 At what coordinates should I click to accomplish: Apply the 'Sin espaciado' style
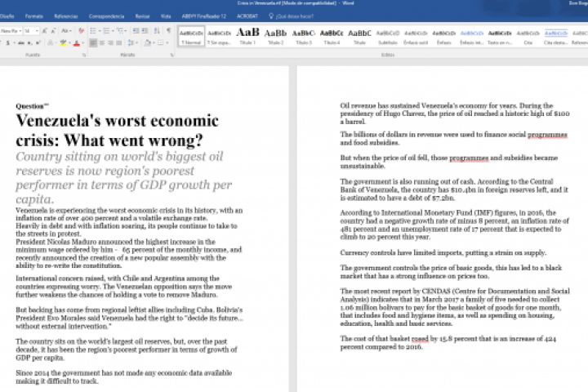point(220,37)
